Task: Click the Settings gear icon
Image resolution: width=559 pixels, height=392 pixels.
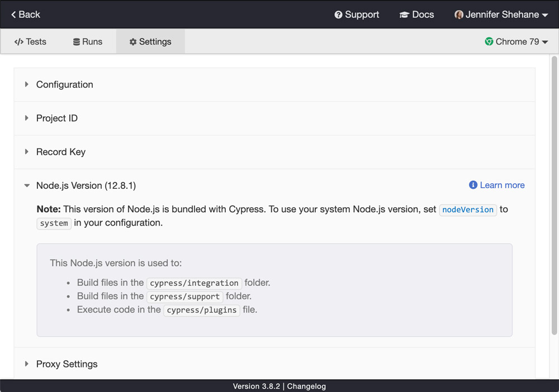Action: pos(132,41)
